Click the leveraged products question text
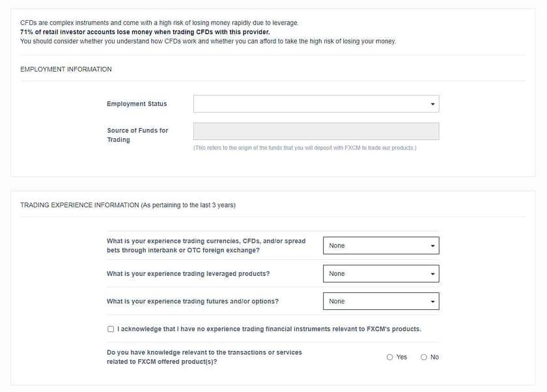This screenshot has height=392, width=547. coord(188,273)
